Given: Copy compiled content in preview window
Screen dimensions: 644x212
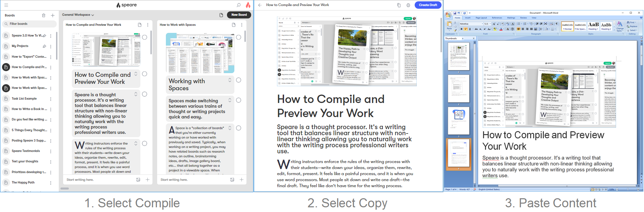Looking at the screenshot, I should click(x=399, y=5).
